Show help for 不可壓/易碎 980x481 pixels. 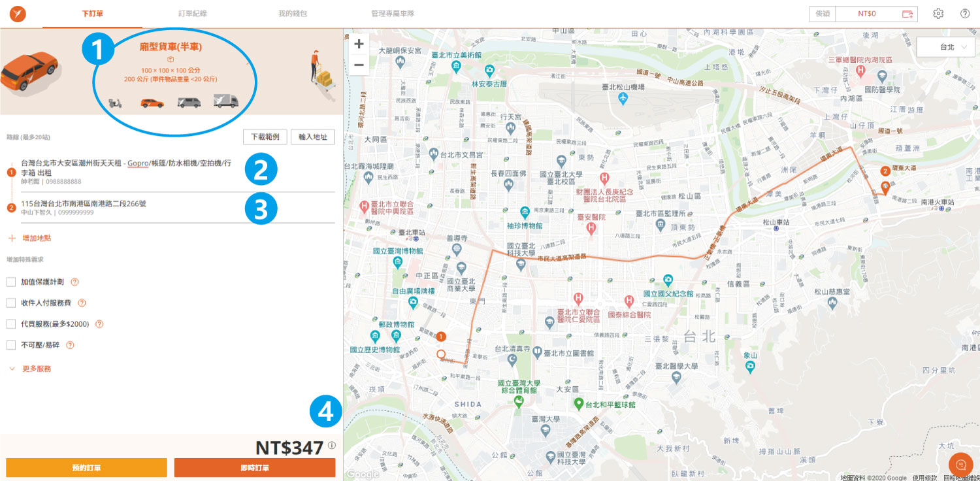[70, 345]
